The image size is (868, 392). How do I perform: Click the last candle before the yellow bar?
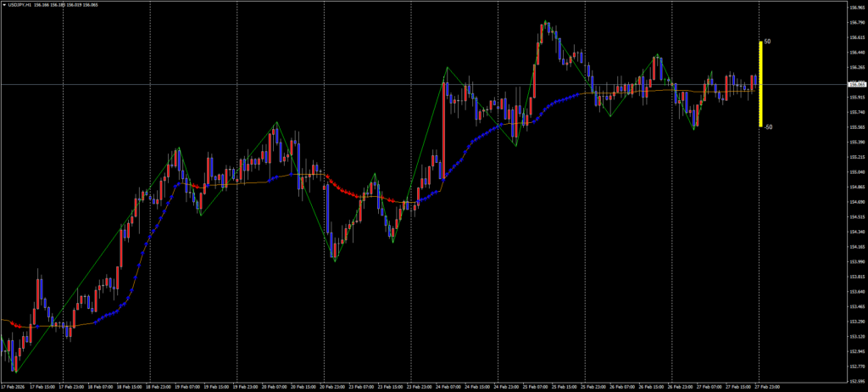(x=754, y=82)
